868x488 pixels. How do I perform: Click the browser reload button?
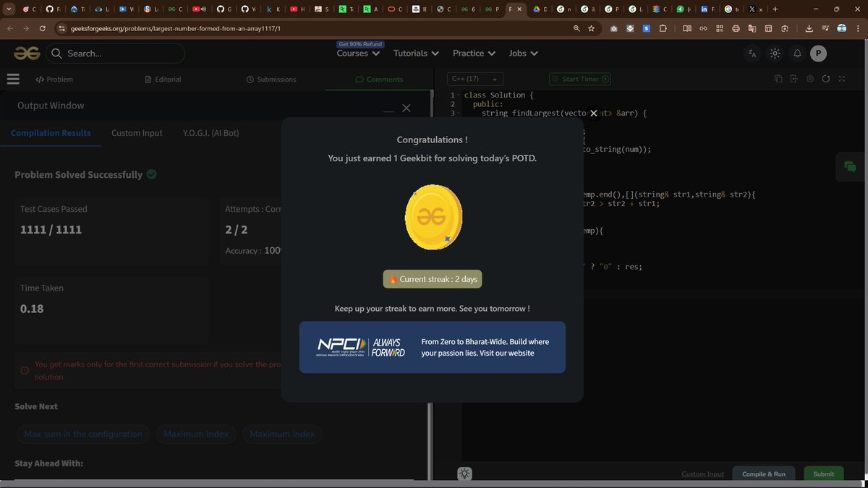point(43,28)
